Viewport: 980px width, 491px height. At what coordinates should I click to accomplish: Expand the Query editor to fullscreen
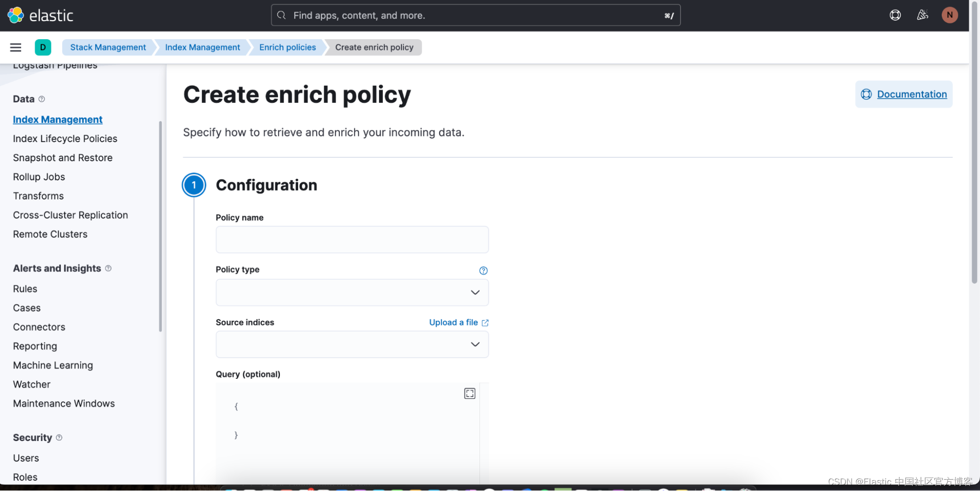[x=470, y=393]
